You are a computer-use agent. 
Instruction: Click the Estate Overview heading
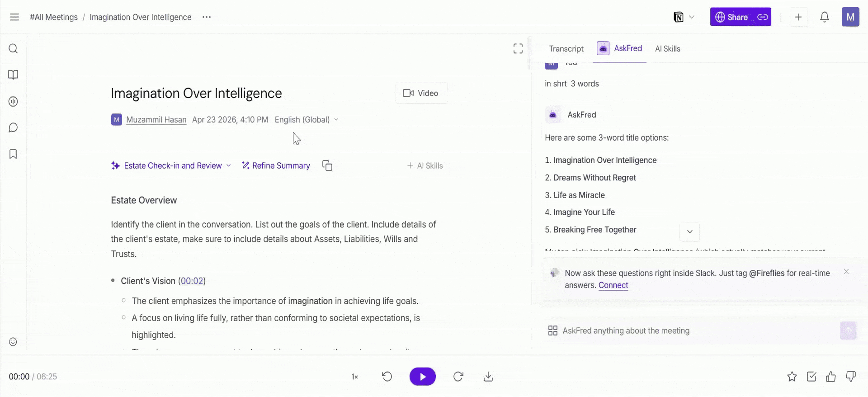144,200
